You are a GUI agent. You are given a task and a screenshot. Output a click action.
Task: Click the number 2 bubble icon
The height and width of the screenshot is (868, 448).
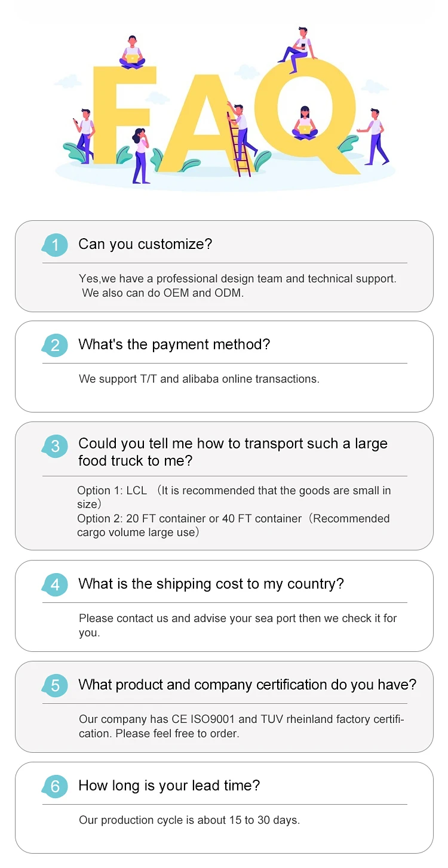click(55, 345)
